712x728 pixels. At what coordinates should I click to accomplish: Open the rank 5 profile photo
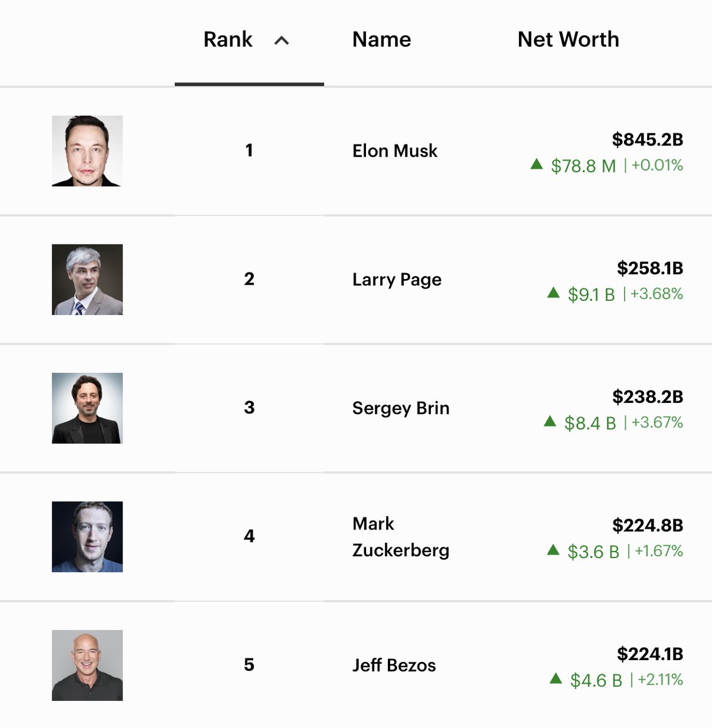[x=87, y=666]
